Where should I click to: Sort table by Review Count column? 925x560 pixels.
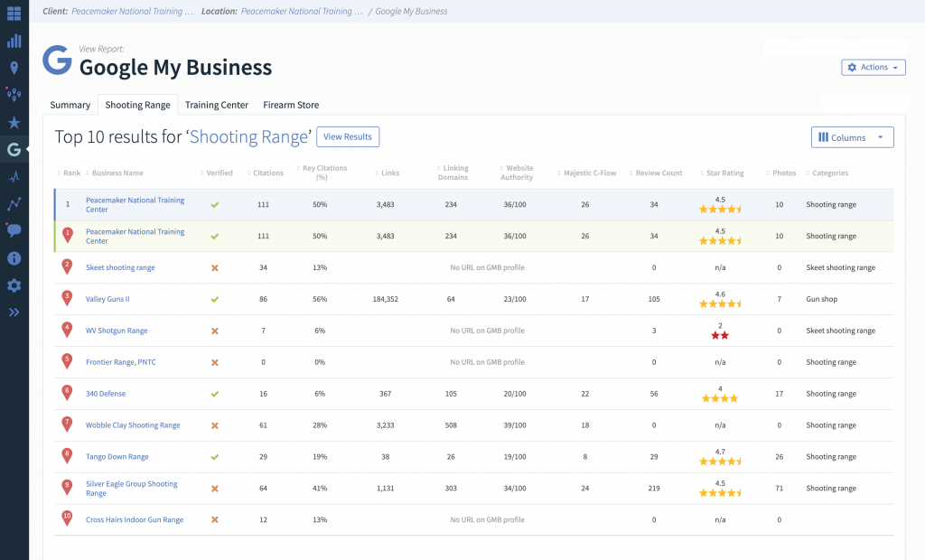pyautogui.click(x=656, y=173)
